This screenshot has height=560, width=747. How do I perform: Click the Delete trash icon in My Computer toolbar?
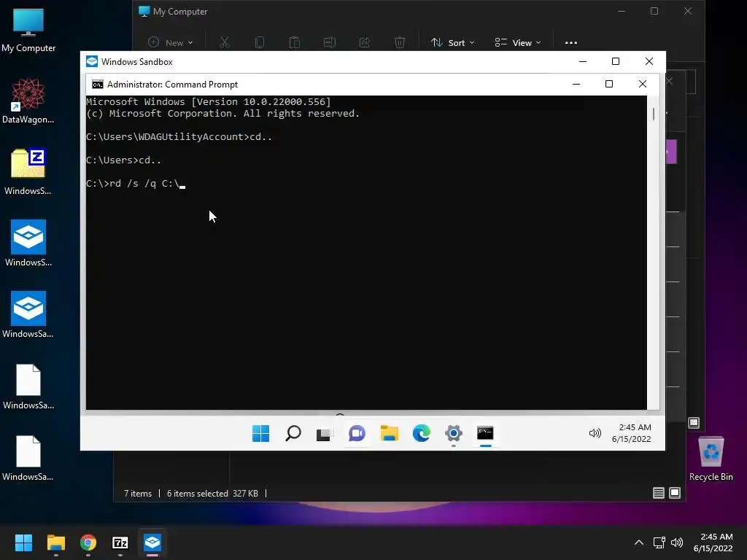pos(400,42)
